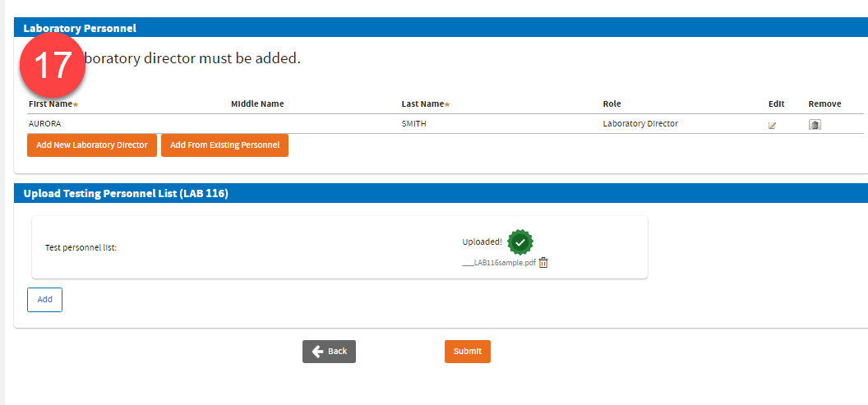The height and width of the screenshot is (405, 868).
Task: Click Add New Laboratory Director
Action: (x=92, y=145)
